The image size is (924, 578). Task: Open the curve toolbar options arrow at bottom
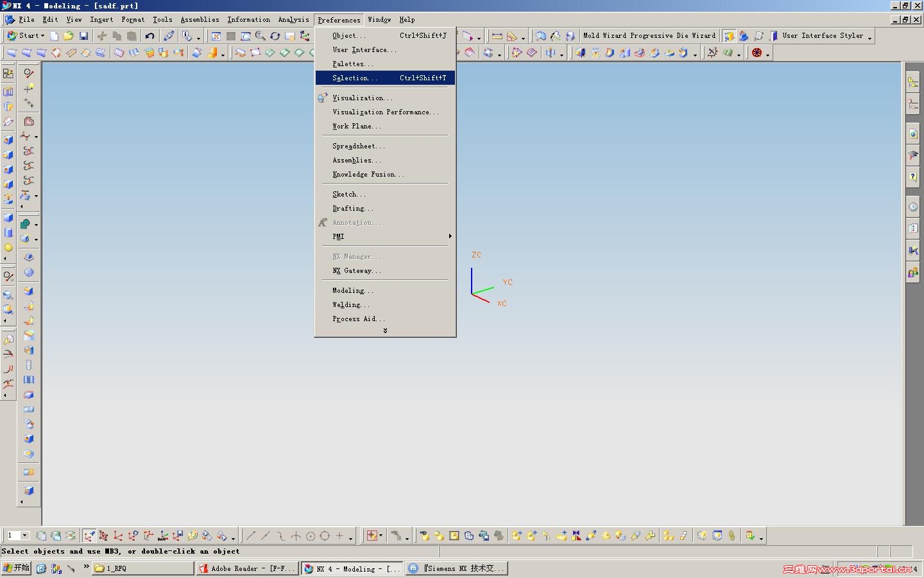click(x=350, y=538)
